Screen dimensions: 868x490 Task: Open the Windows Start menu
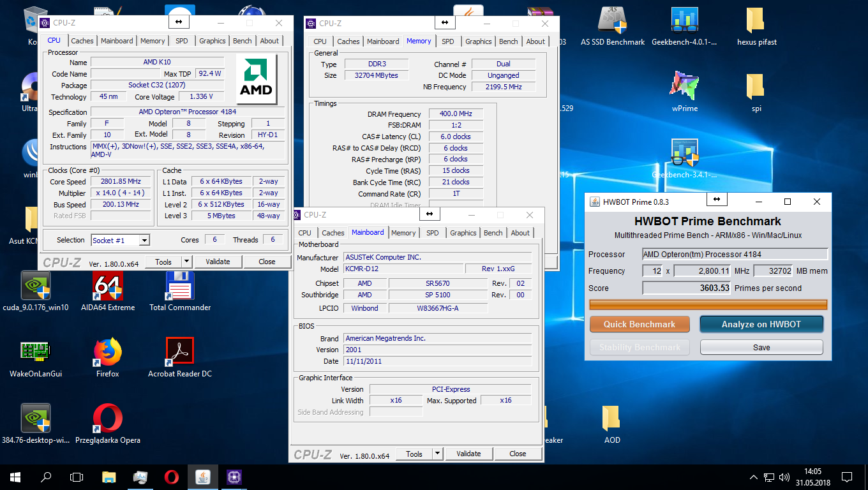pyautogui.click(x=15, y=477)
